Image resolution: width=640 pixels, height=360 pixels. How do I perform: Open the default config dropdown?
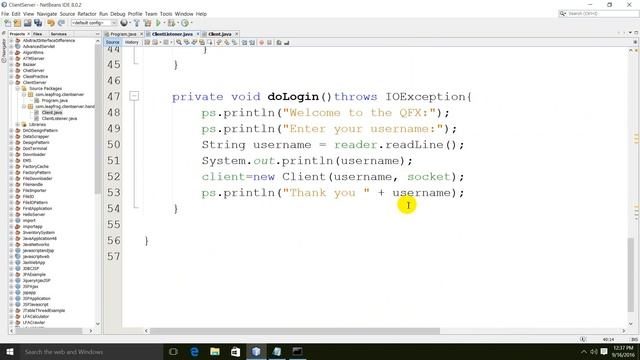tap(94, 23)
